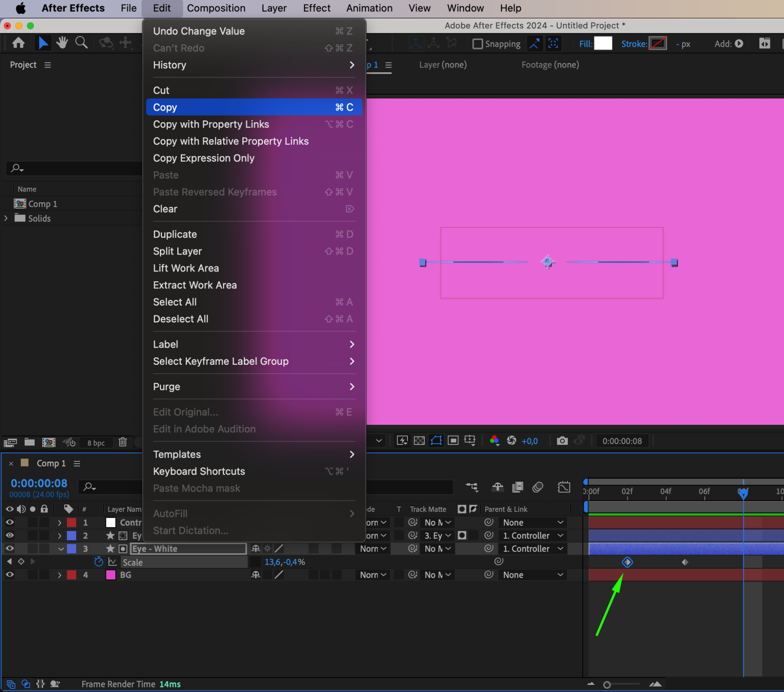Select the second Scale keyframe diamond
The width and height of the screenshot is (784, 692).
(685, 562)
